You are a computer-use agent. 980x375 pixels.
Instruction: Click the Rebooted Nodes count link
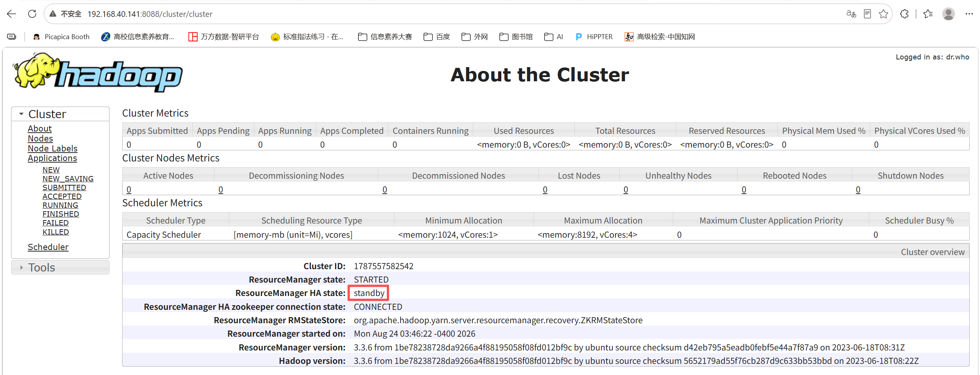744,189
